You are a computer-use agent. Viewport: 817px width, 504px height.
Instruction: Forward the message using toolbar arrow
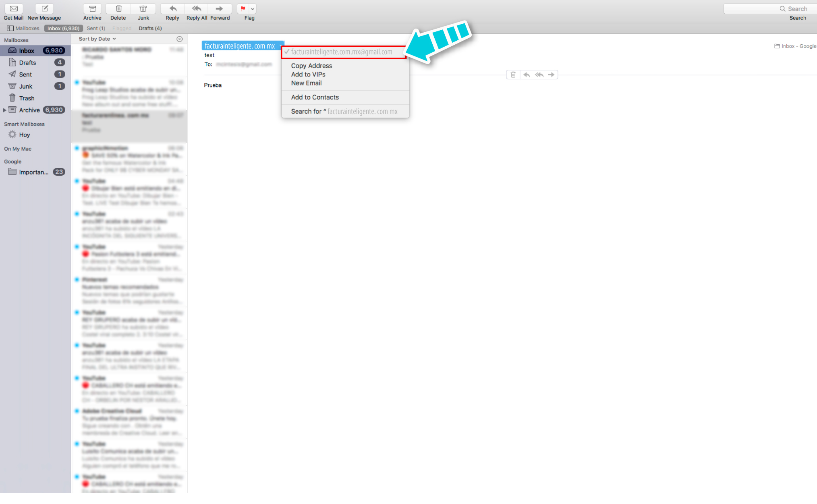coord(220,8)
